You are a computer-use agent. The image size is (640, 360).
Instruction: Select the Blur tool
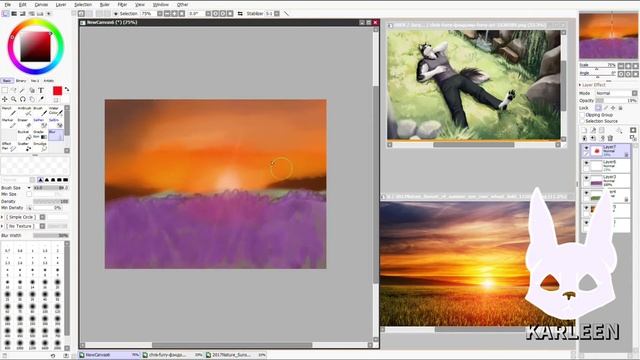pyautogui.click(x=56, y=135)
